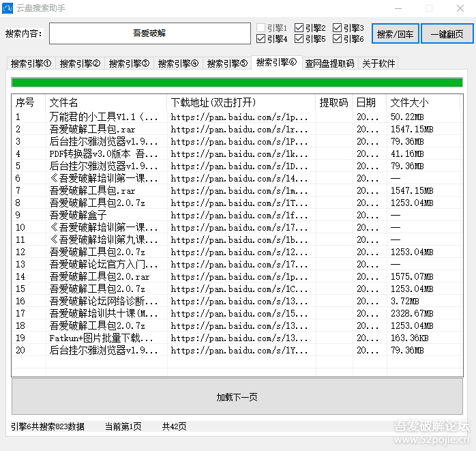Click file size 2328.67MB cell
The width and height of the screenshot is (476, 451).
click(x=412, y=313)
